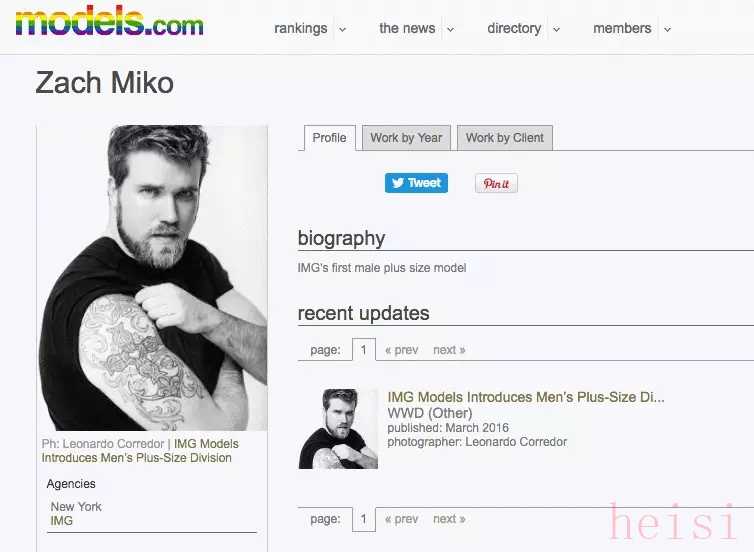The width and height of the screenshot is (754, 552).
Task: Follow the photo caption Plus-Size Division link
Action: tap(140, 451)
